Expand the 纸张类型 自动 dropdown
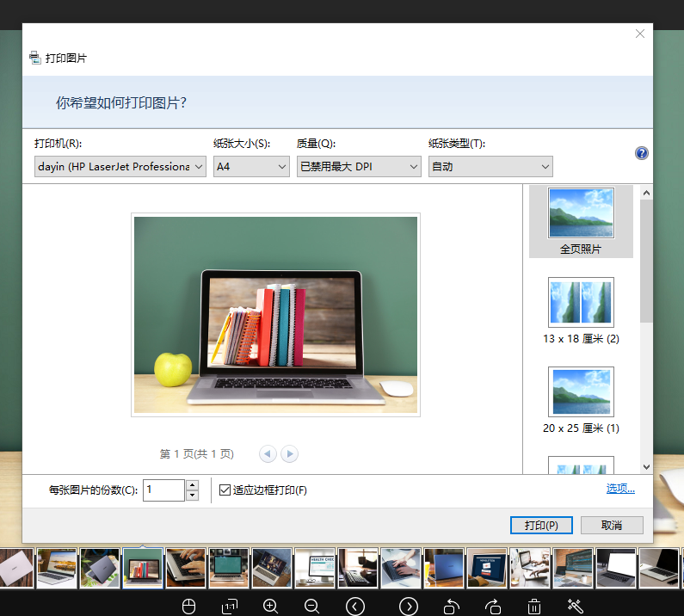This screenshot has height=616, width=684. 490,166
